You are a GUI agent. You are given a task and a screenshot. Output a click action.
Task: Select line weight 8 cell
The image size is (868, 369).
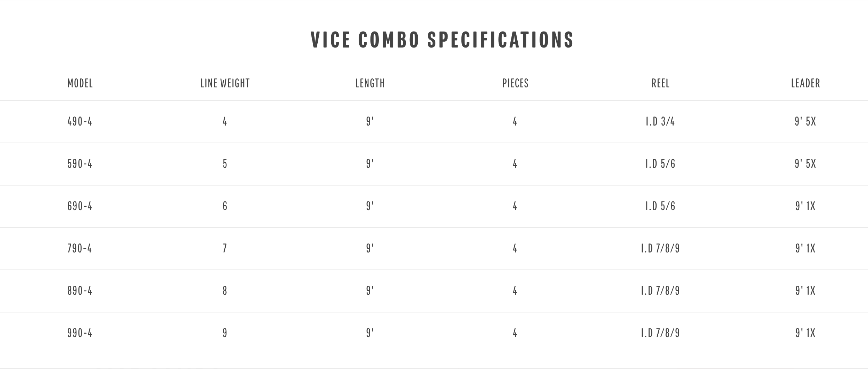point(225,291)
